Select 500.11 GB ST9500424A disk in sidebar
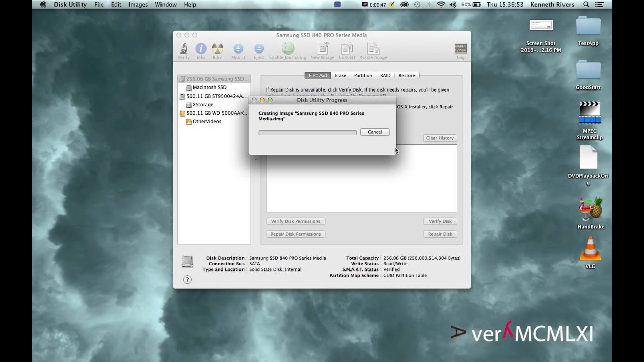 click(214, 96)
